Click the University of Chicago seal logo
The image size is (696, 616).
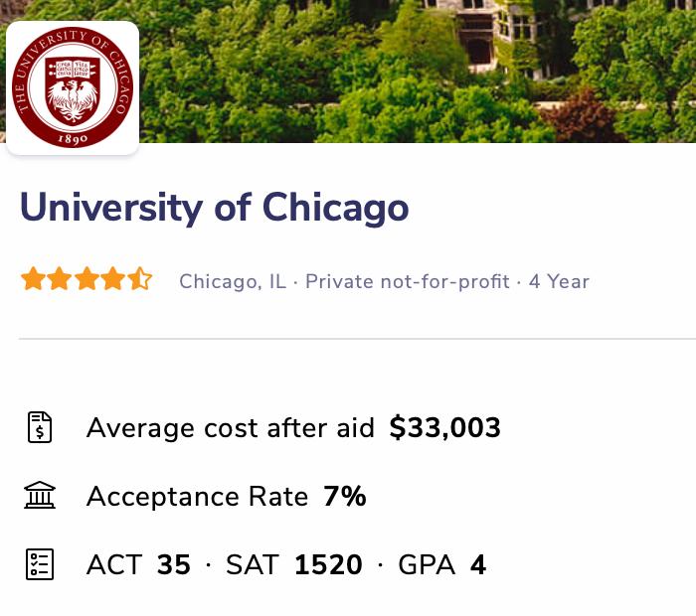pyautogui.click(x=72, y=88)
